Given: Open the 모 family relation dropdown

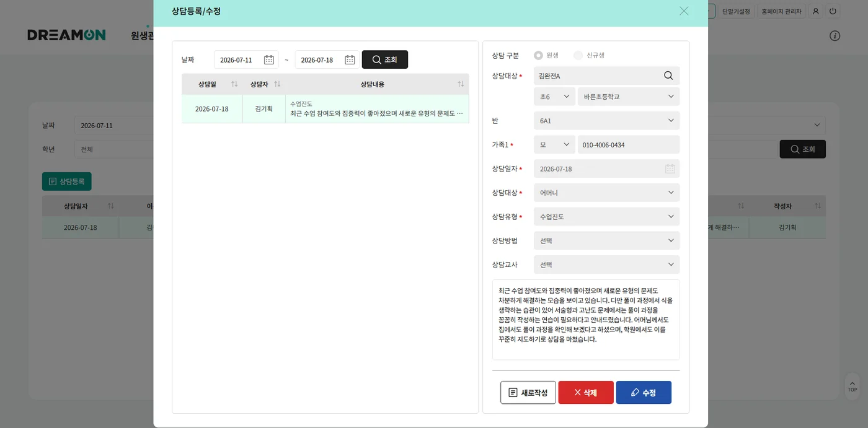Looking at the screenshot, I should coord(554,144).
